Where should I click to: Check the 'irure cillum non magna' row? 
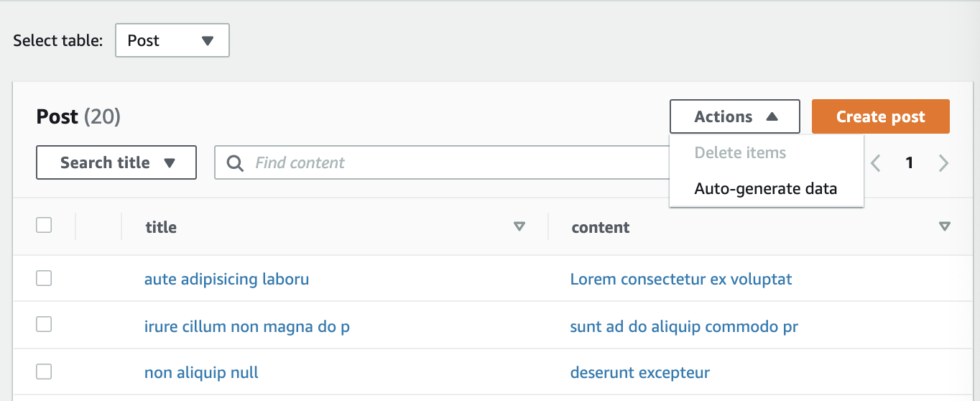pos(44,324)
